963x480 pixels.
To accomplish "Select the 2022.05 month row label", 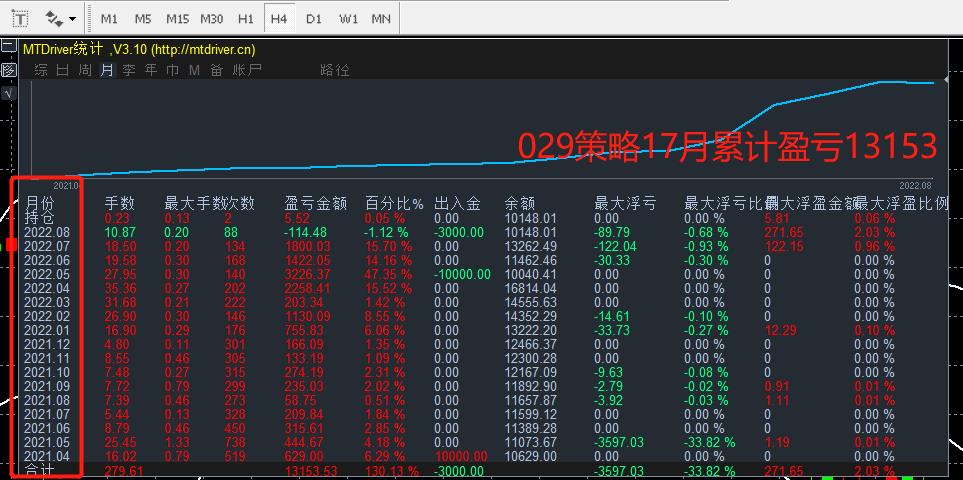I will tap(47, 274).
